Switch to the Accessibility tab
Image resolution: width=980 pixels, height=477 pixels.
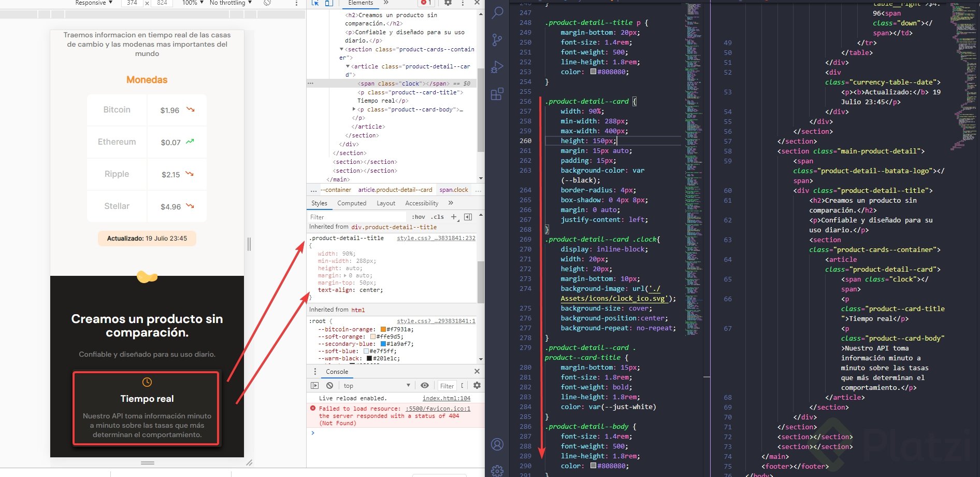[x=422, y=203]
